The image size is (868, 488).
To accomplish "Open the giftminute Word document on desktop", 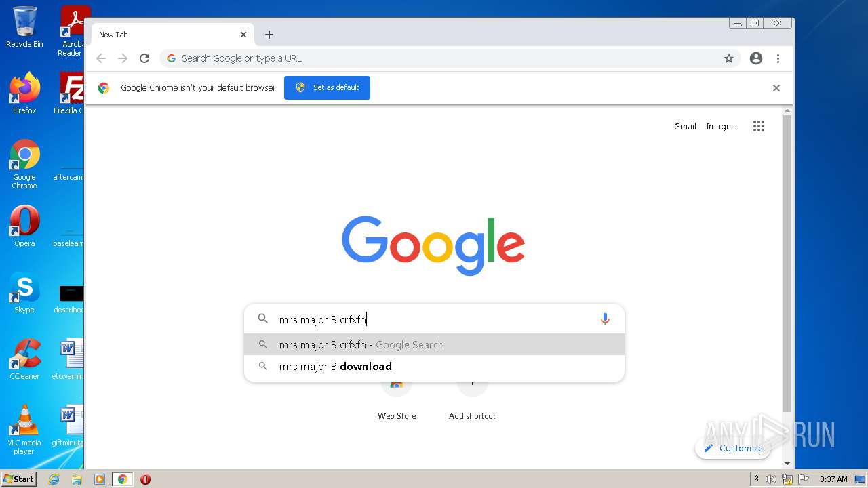I will click(x=68, y=426).
